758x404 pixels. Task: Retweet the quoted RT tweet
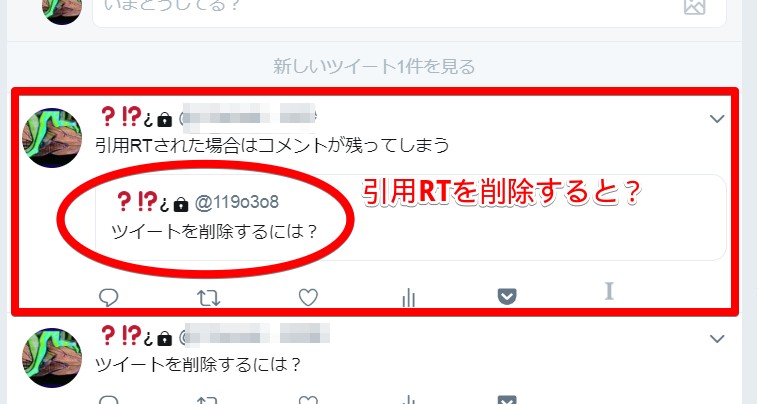tap(208, 298)
